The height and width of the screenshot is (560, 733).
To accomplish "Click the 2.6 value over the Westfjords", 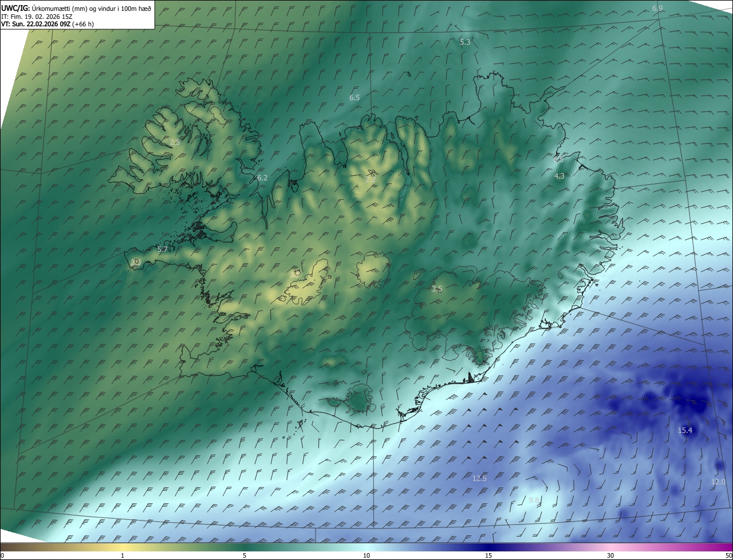I will point(175,142).
